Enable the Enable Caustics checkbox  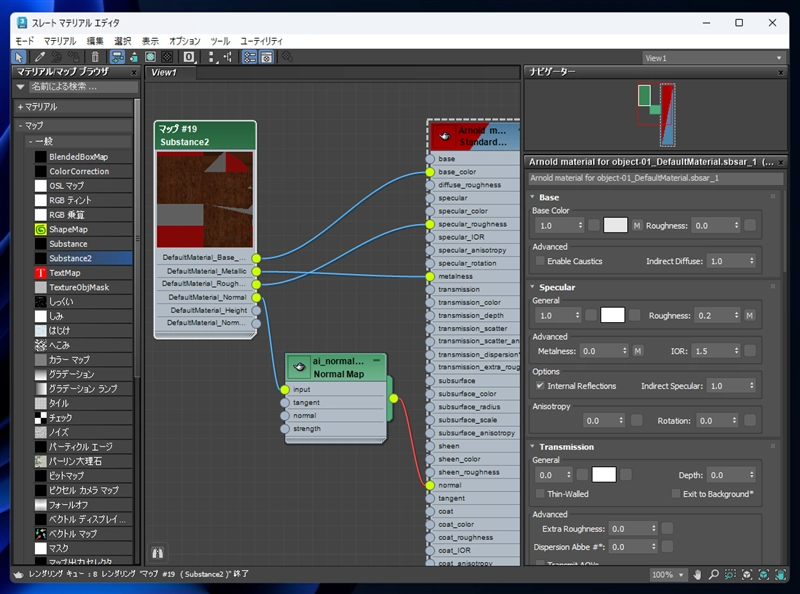click(540, 261)
